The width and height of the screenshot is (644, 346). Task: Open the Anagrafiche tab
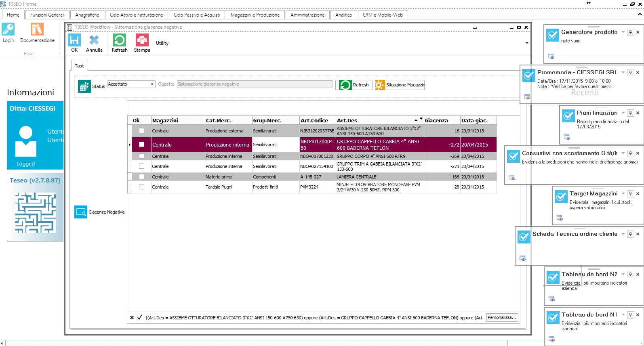coord(87,15)
